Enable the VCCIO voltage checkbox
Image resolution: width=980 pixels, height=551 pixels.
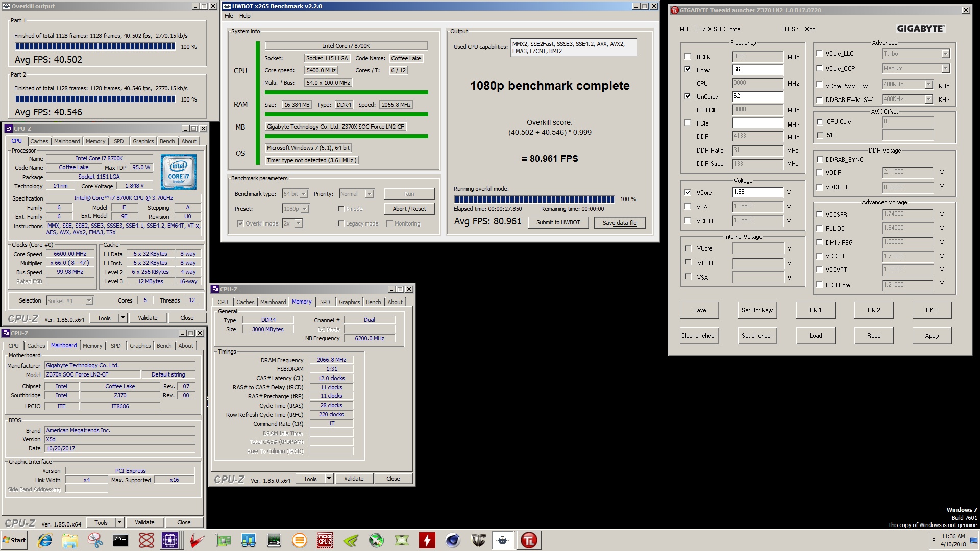point(688,221)
